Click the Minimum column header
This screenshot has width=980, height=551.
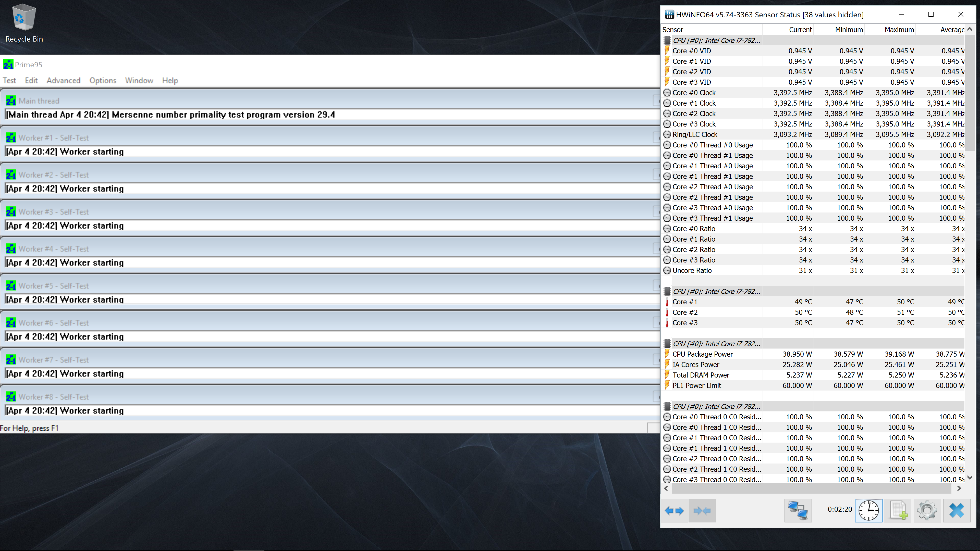point(839,30)
